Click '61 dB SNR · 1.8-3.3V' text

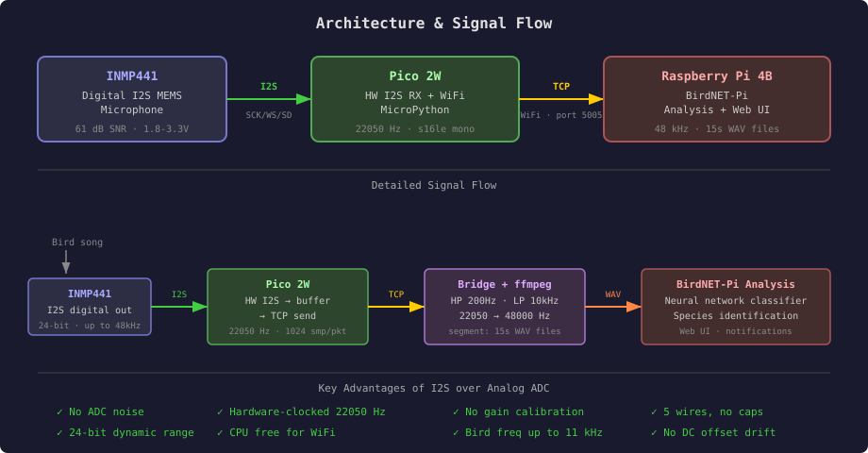(x=132, y=129)
